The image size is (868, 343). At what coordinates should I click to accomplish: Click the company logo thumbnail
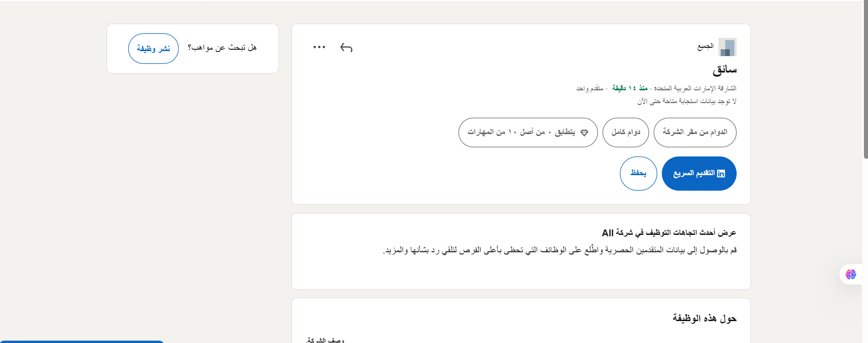pyautogui.click(x=727, y=47)
